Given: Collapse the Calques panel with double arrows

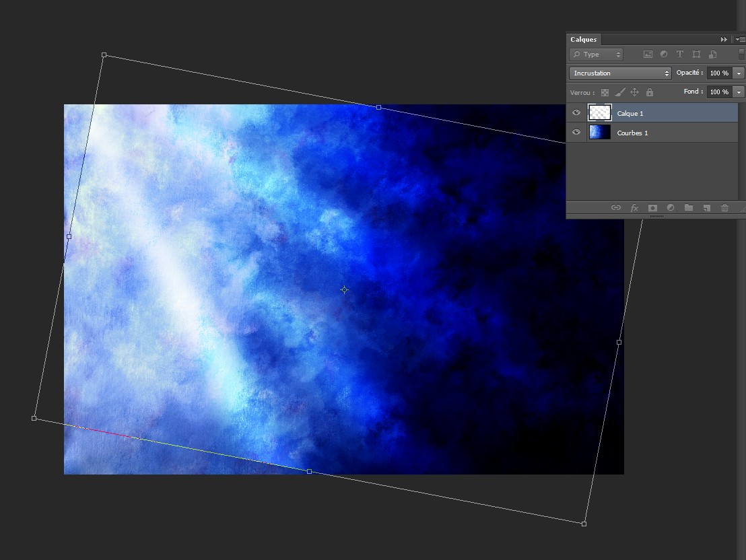Looking at the screenshot, I should pyautogui.click(x=724, y=40).
